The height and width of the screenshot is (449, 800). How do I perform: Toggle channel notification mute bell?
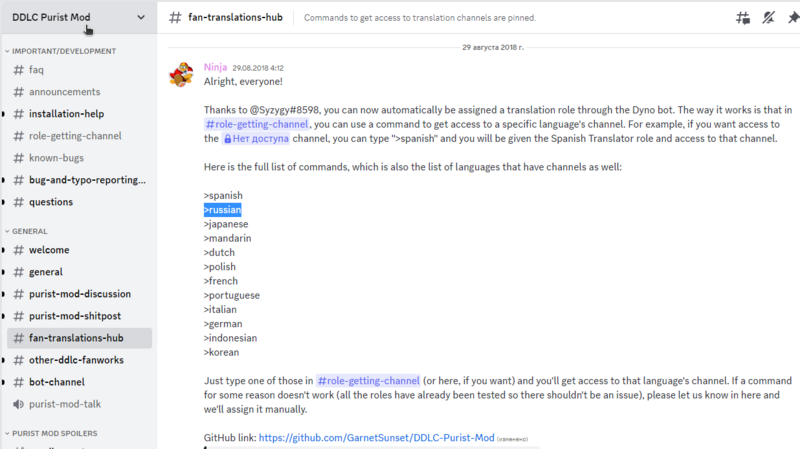(766, 18)
